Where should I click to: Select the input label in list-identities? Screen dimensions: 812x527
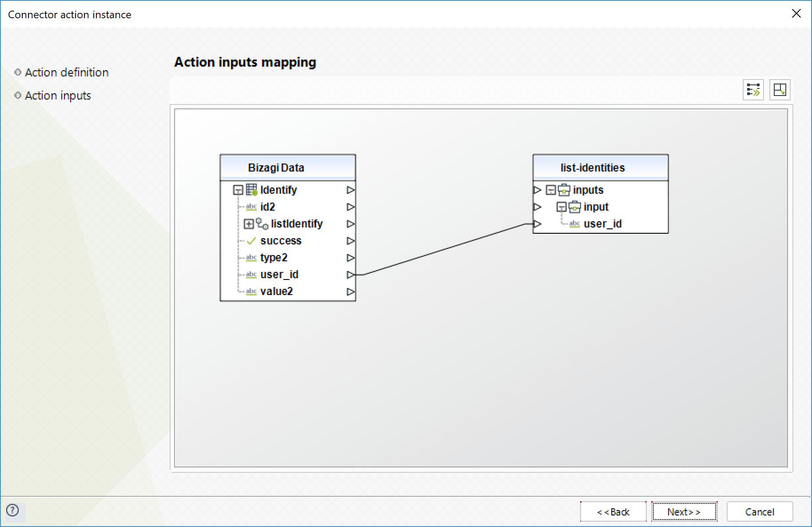click(x=596, y=207)
